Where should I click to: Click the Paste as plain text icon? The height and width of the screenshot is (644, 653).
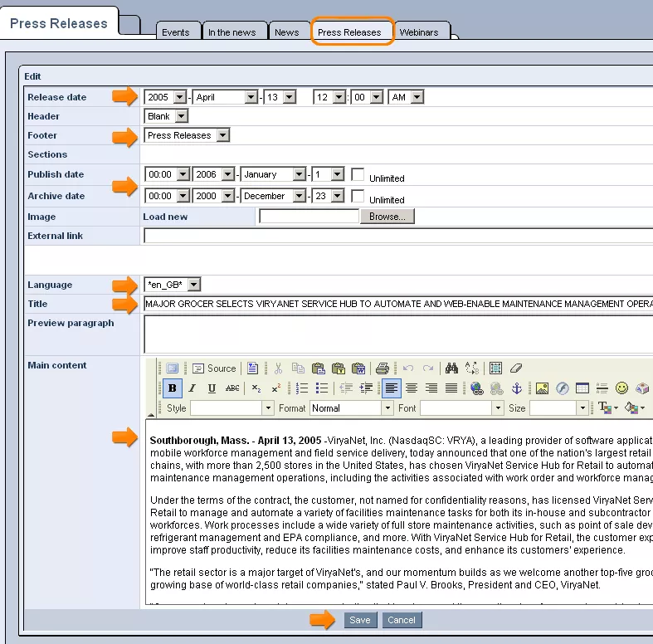point(339,368)
